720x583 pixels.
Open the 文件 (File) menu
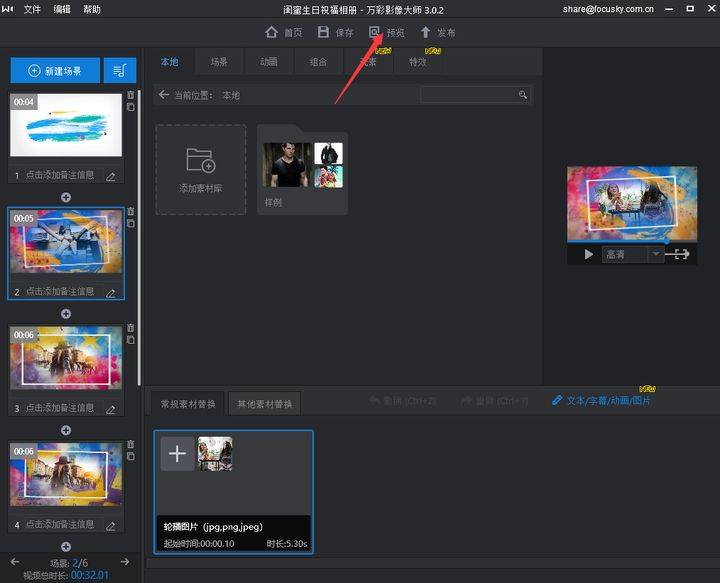point(32,9)
